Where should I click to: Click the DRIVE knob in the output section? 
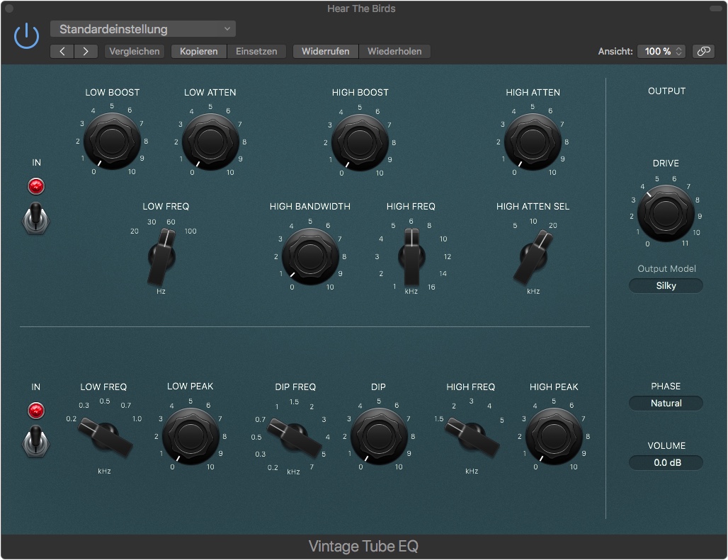tap(666, 212)
